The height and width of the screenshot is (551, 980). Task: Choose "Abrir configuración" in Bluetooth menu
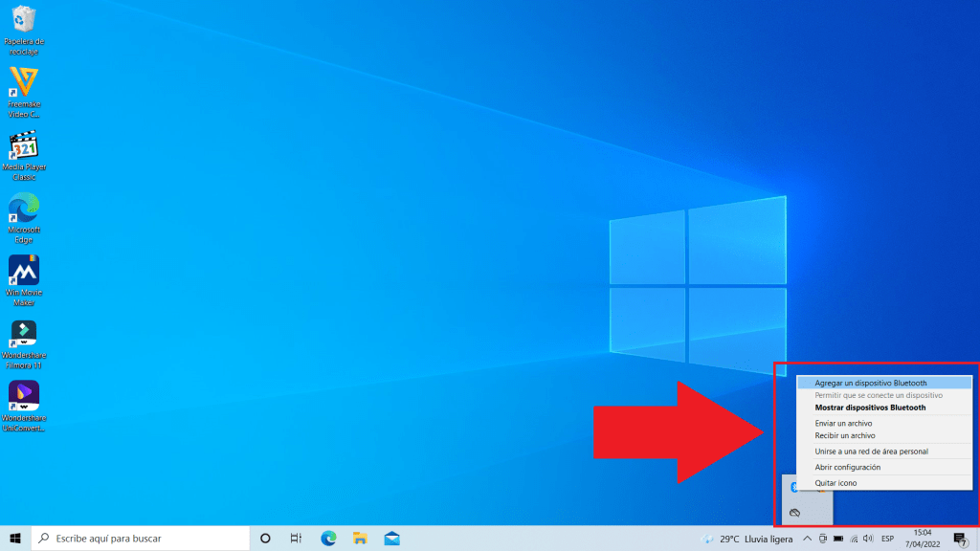point(847,467)
